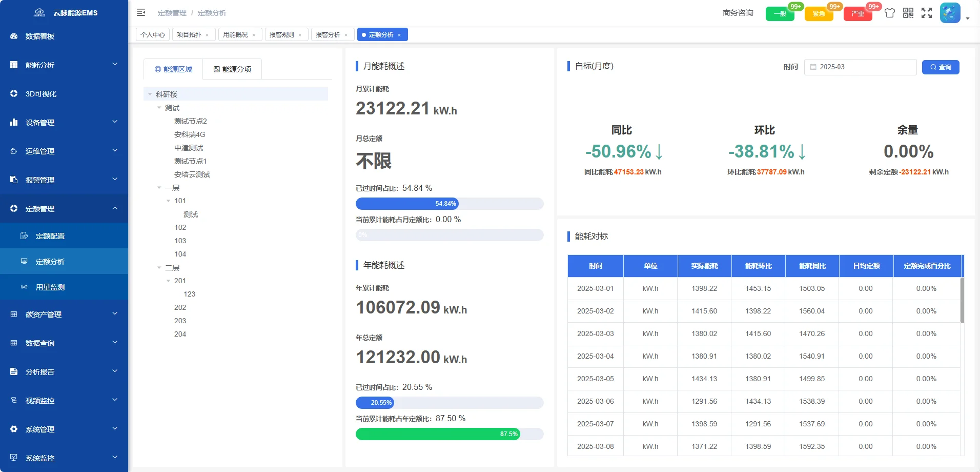Expand the 能耗分析 menu chevron
This screenshot has height=472, width=980.
pyautogui.click(x=114, y=65)
